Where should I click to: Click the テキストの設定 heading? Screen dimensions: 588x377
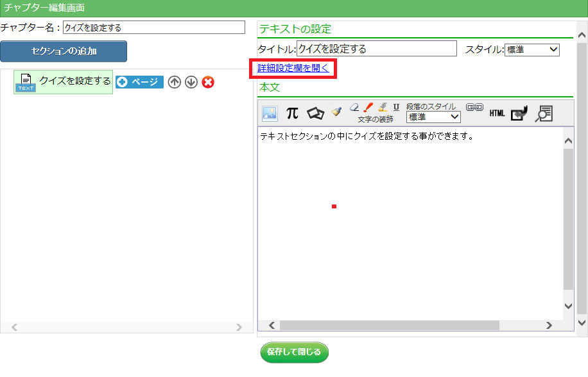295,29
